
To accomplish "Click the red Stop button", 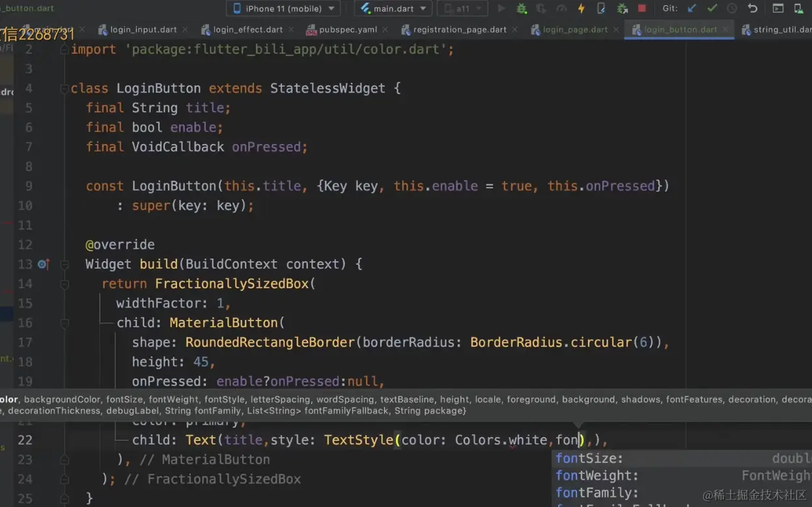I will [x=642, y=8].
